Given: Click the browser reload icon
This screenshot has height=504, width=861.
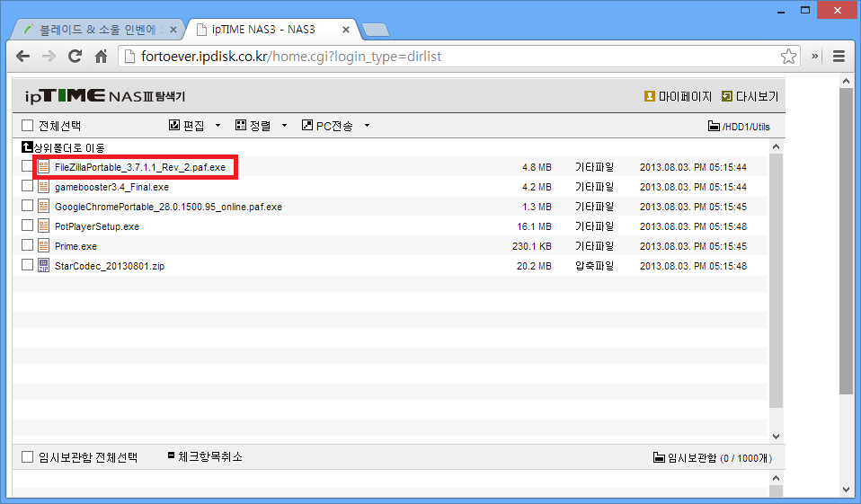Looking at the screenshot, I should [x=75, y=57].
